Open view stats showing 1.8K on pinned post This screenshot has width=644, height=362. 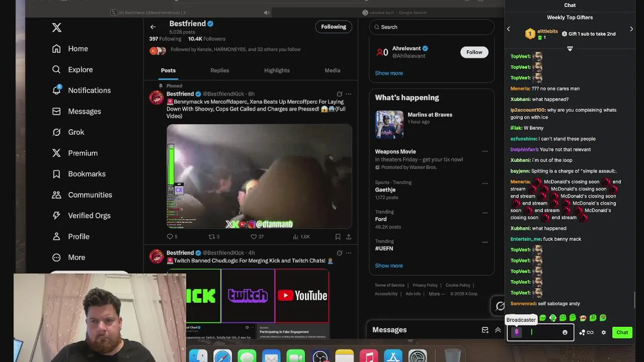[301, 237]
